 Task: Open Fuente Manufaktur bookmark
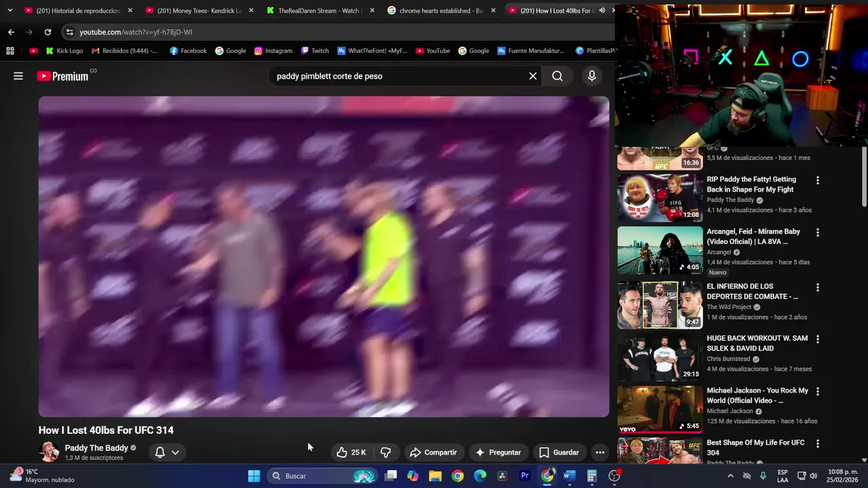tap(531, 51)
